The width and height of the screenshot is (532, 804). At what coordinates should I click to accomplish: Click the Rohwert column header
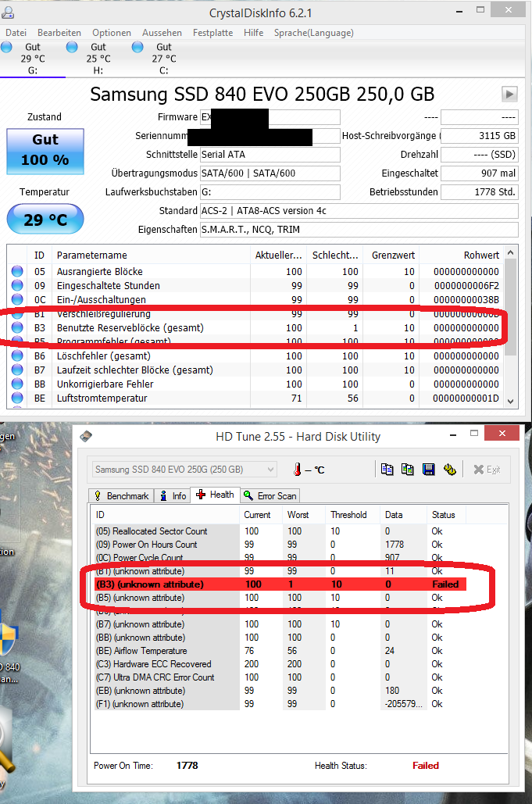tap(461, 255)
